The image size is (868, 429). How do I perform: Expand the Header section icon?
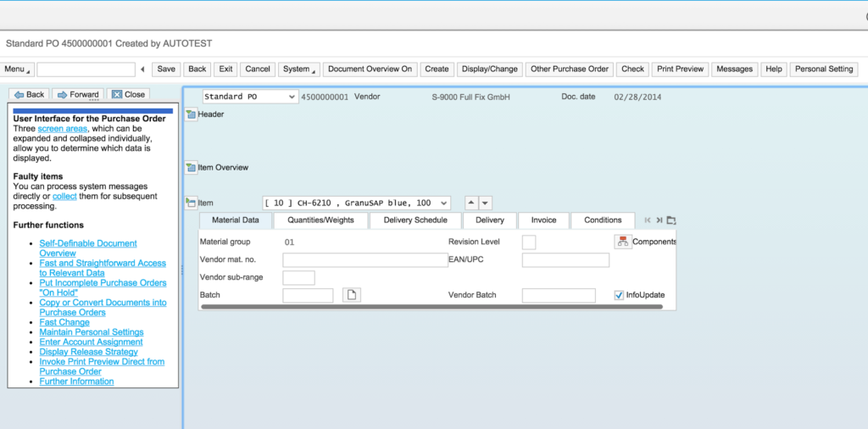191,114
